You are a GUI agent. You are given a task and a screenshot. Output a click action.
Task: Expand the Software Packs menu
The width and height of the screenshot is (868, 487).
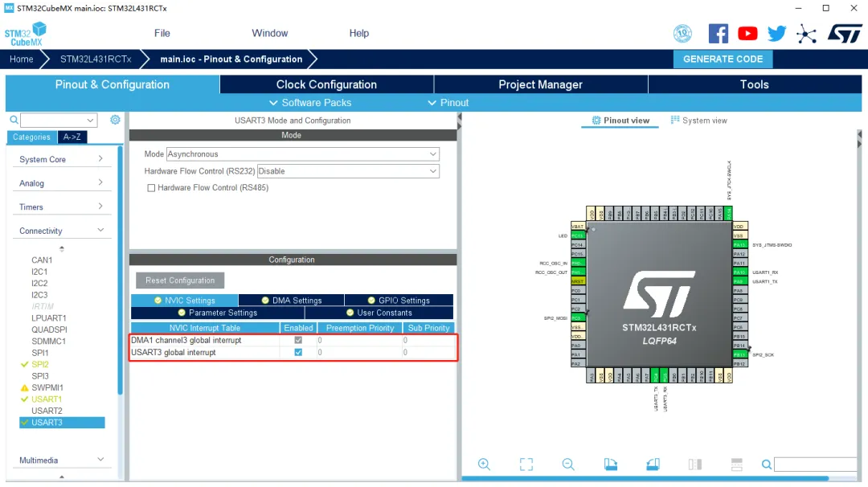pyautogui.click(x=310, y=103)
